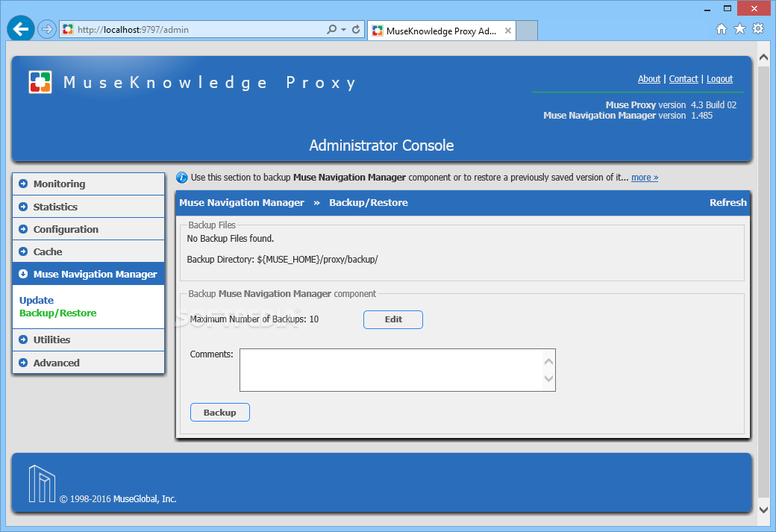Click the arrow icon beside Statistics

click(23, 207)
